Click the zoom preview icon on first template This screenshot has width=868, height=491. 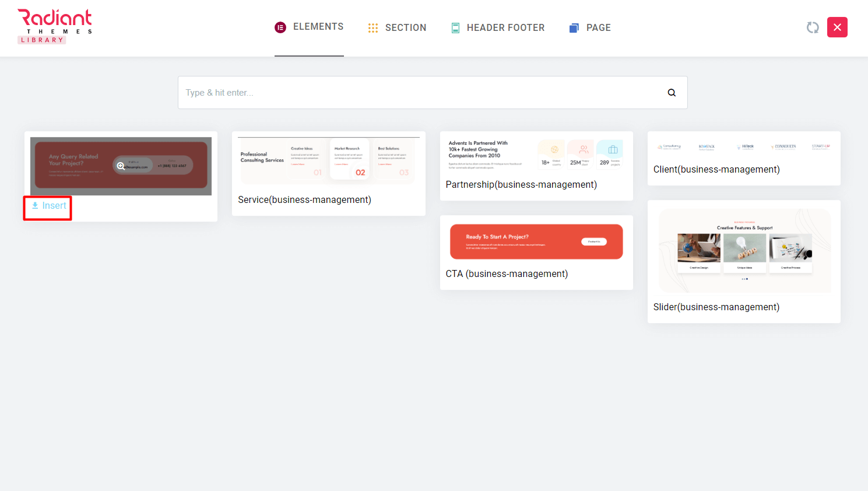pos(121,166)
